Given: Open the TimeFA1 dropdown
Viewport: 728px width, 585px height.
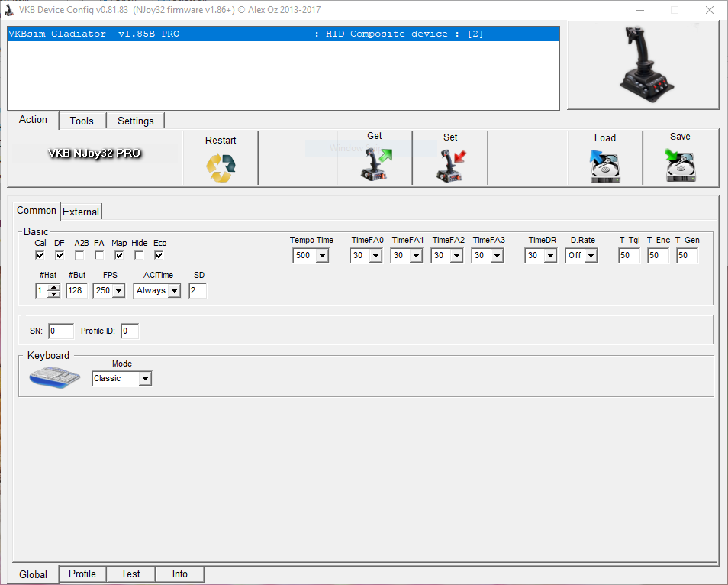Looking at the screenshot, I should pos(416,256).
